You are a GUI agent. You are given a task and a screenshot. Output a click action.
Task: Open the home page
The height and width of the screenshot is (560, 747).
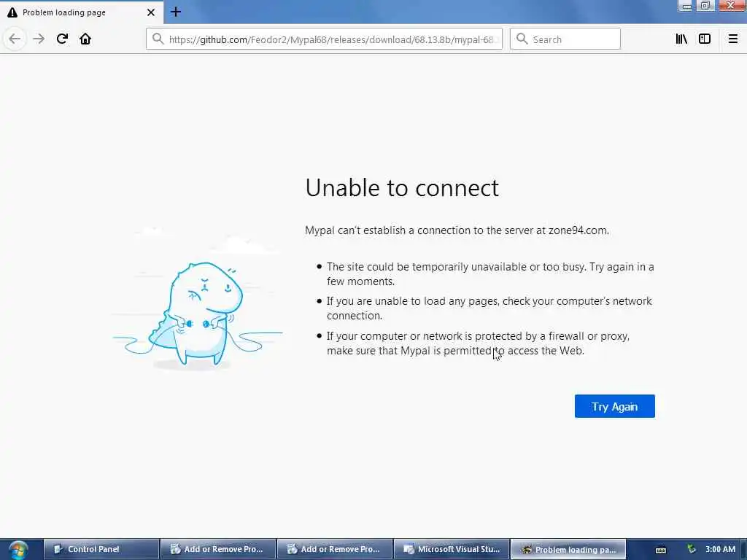tap(85, 39)
